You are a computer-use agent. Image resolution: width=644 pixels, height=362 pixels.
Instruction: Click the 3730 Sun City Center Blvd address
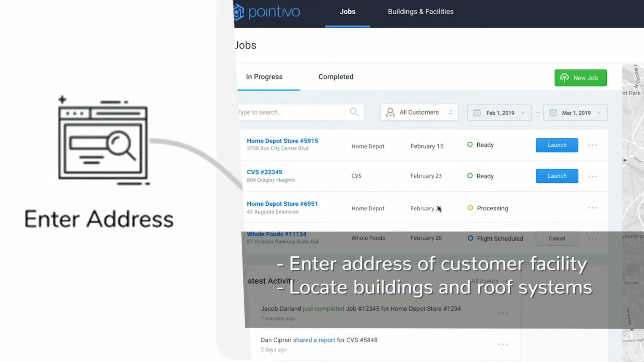[x=277, y=148]
